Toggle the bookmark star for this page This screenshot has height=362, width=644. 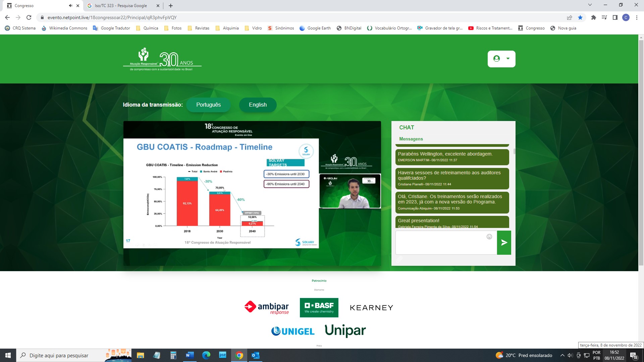point(580,17)
